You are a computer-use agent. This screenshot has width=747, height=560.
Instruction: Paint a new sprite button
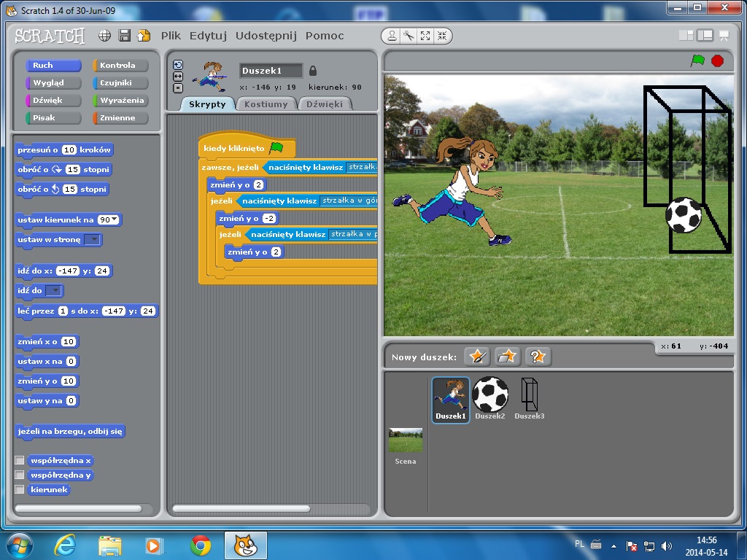[x=477, y=357]
